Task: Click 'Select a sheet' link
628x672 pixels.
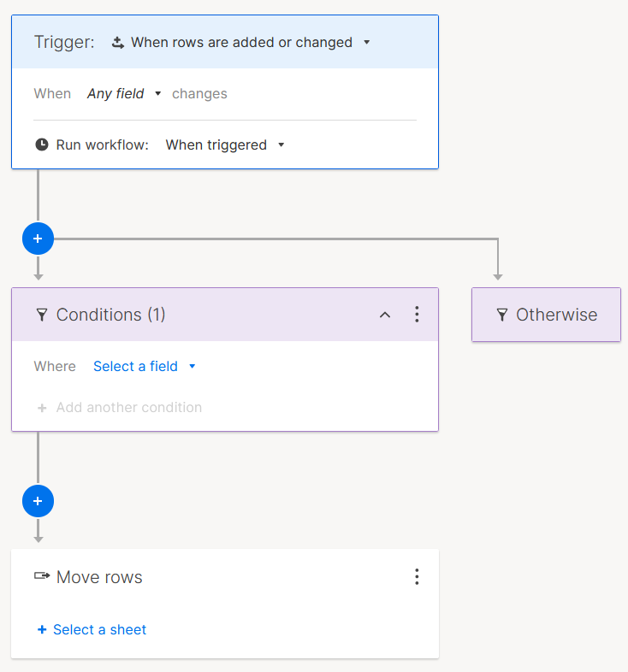Action: point(92,629)
